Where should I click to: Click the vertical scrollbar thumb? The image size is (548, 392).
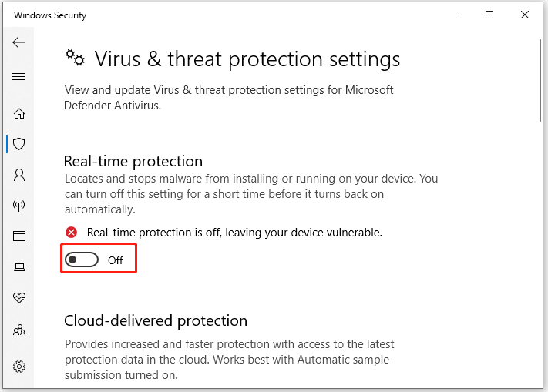point(540,80)
